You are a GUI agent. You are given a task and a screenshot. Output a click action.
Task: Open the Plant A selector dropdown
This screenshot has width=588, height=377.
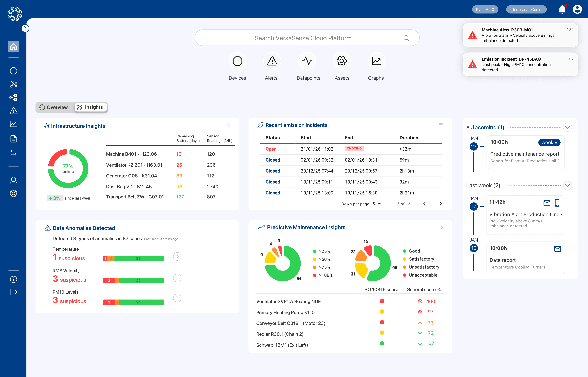pos(485,10)
